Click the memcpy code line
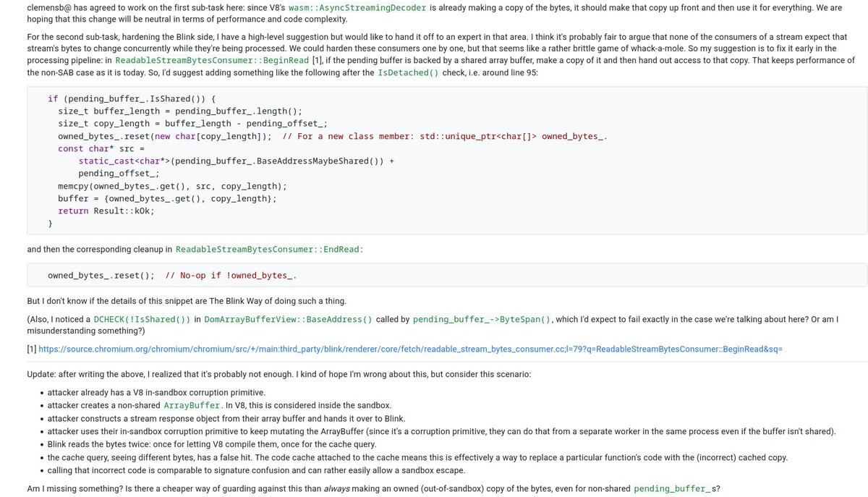The image size is (868, 497). 172,186
